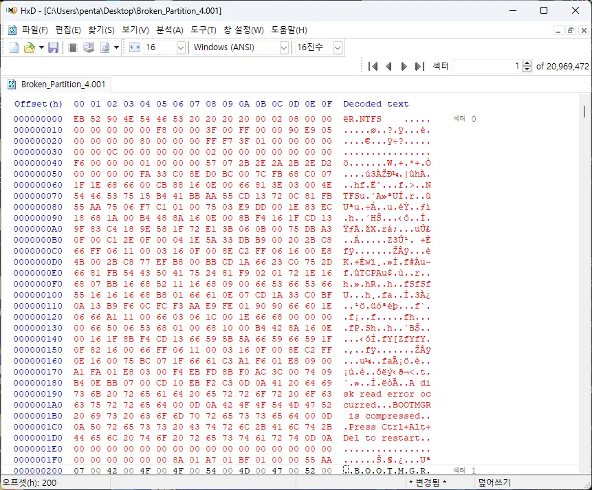592x490 pixels.
Task: Click the 오프셋(h): 200 status entry
Action: click(29, 483)
